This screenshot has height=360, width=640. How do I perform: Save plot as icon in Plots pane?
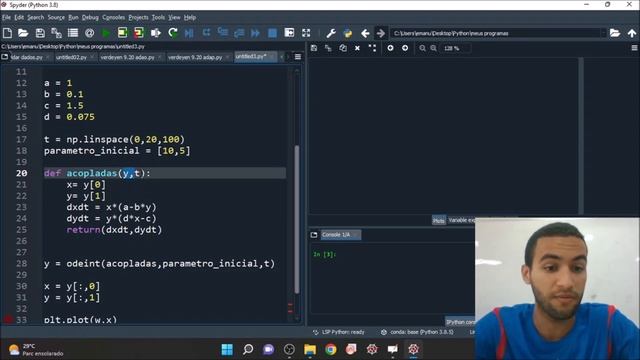[314, 48]
